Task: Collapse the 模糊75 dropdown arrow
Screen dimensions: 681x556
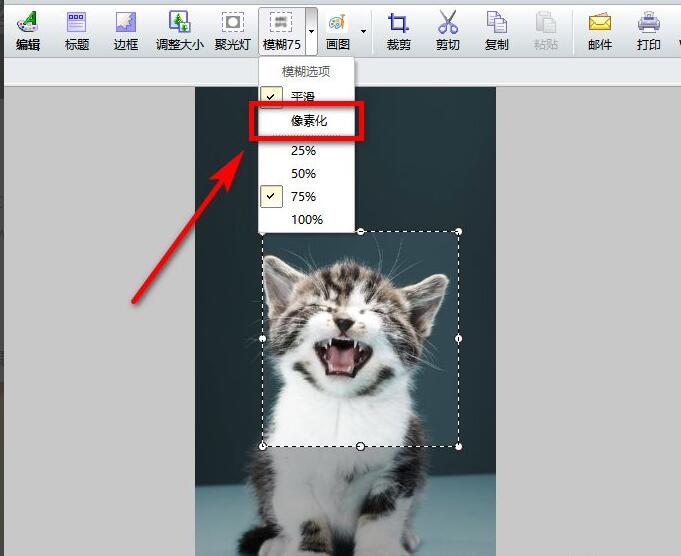Action: click(312, 31)
